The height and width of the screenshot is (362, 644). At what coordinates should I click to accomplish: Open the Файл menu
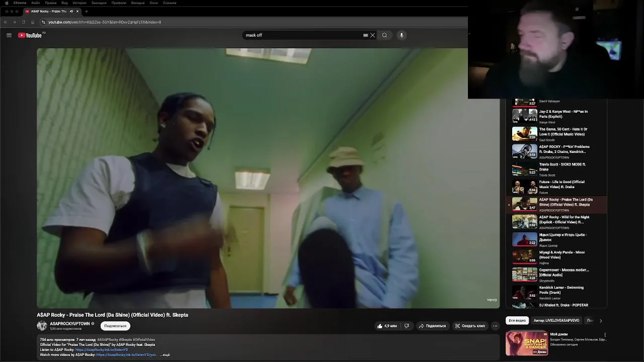[x=35, y=3]
